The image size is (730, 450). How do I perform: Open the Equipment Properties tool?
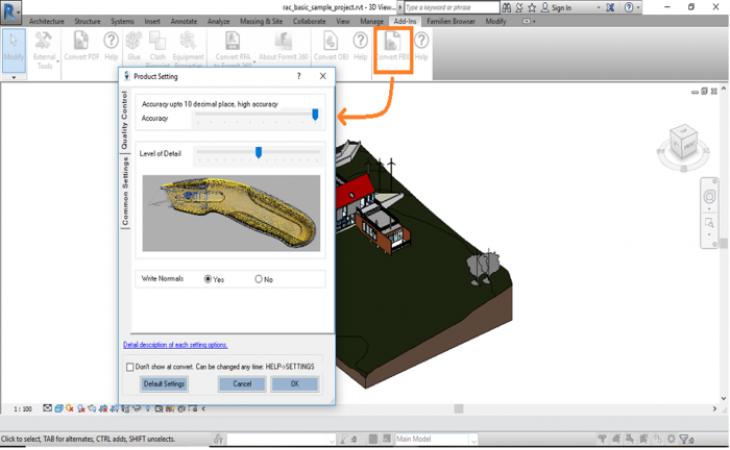coord(188,49)
